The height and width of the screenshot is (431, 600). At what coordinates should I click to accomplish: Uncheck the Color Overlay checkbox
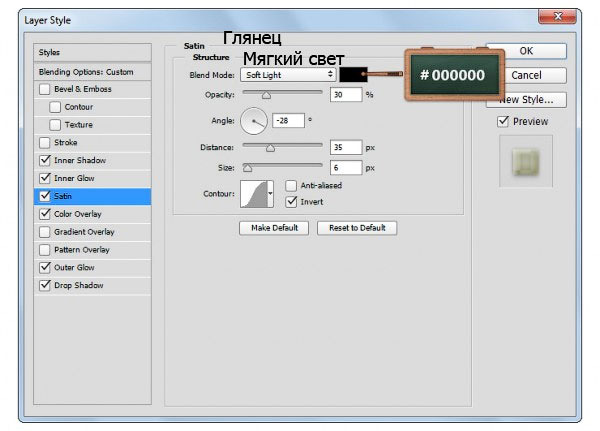pyautogui.click(x=44, y=214)
